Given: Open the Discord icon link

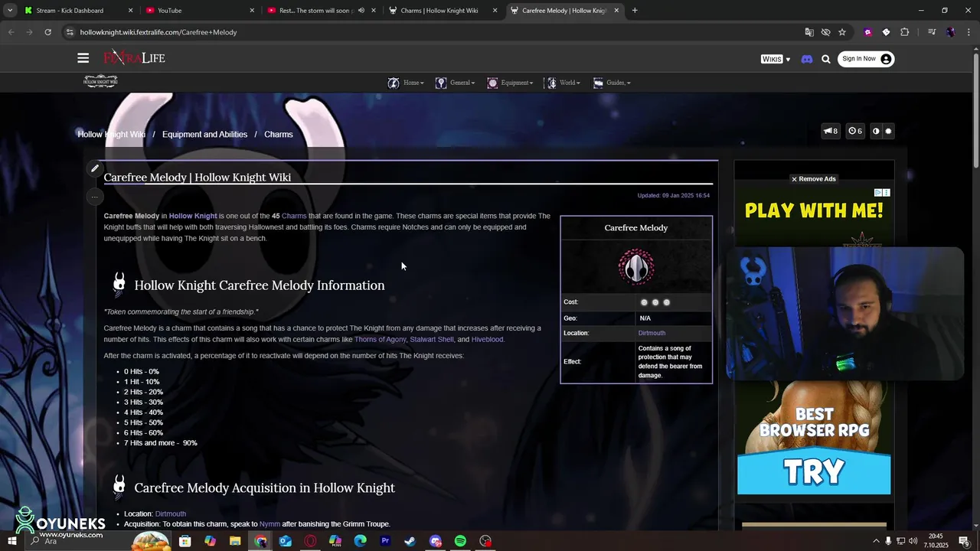Looking at the screenshot, I should pyautogui.click(x=806, y=59).
